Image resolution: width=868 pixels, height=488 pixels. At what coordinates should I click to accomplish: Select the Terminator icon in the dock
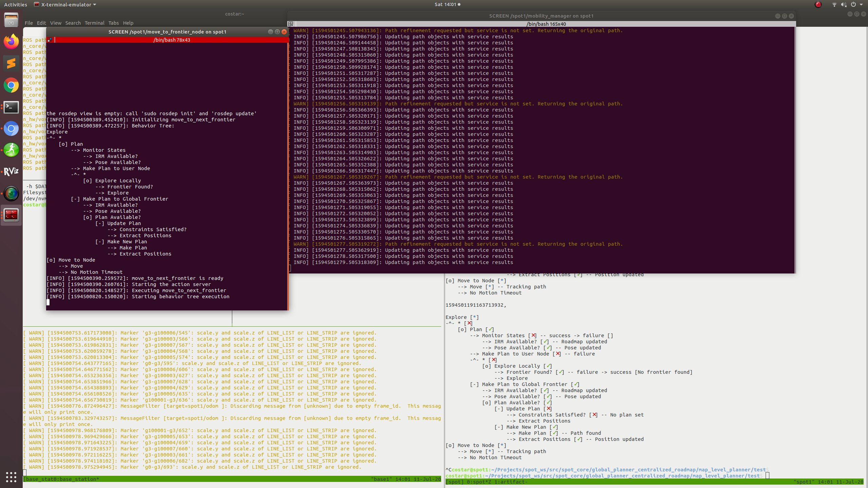11,215
